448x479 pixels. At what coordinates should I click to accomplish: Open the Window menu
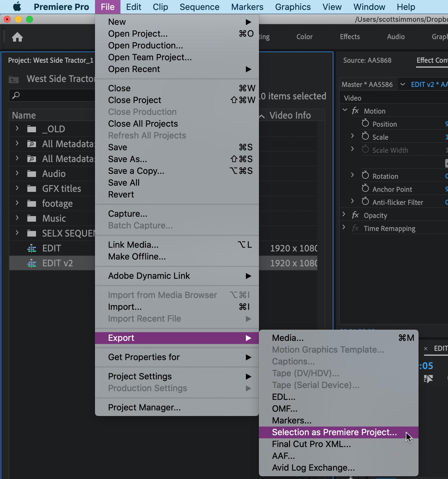click(x=369, y=7)
